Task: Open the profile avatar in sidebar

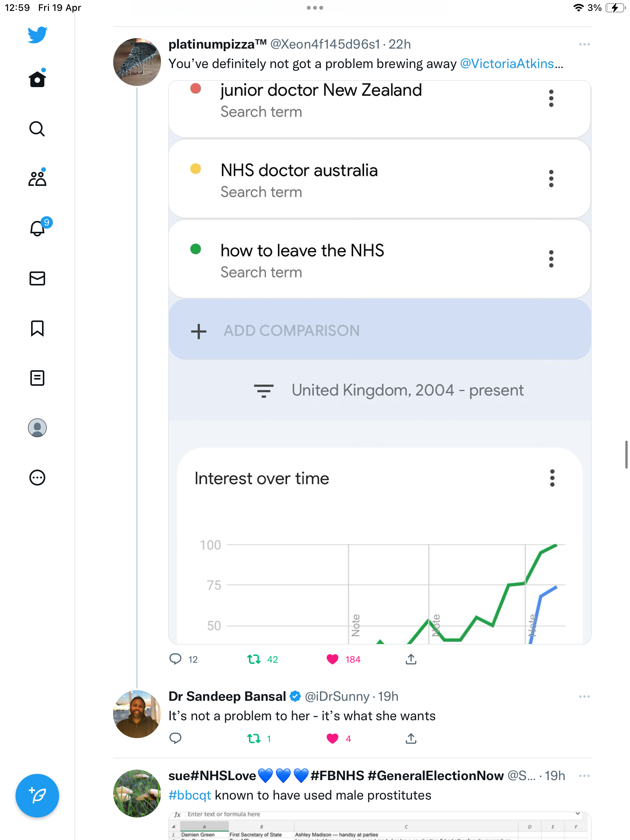Action: (x=37, y=428)
